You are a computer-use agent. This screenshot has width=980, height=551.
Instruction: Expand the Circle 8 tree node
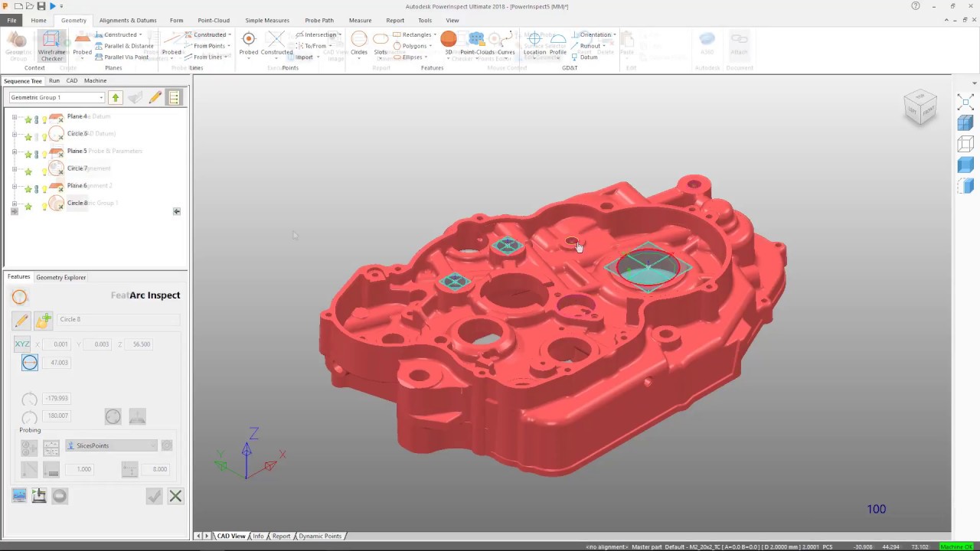pos(15,204)
